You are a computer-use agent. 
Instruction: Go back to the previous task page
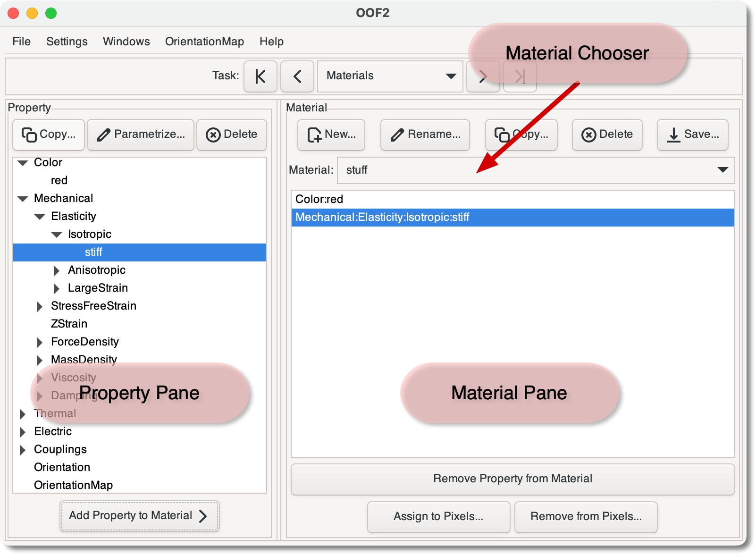297,76
